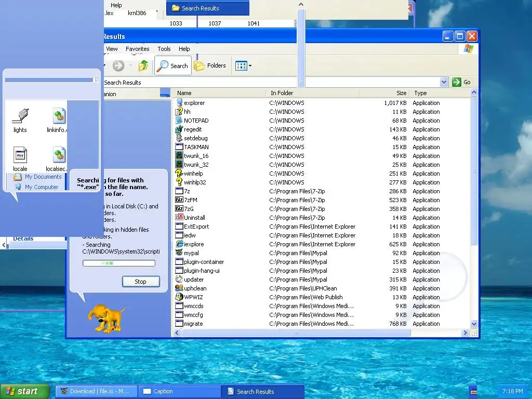Select the migrate file name
The height and width of the screenshot is (399, 532).
[x=193, y=323]
